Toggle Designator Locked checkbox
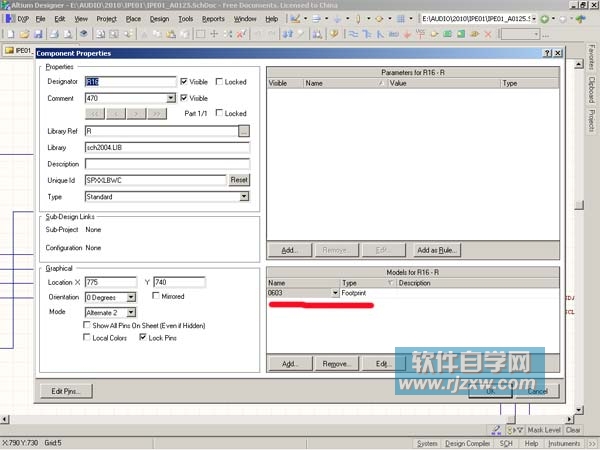This screenshot has height=450, width=600. pos(219,82)
